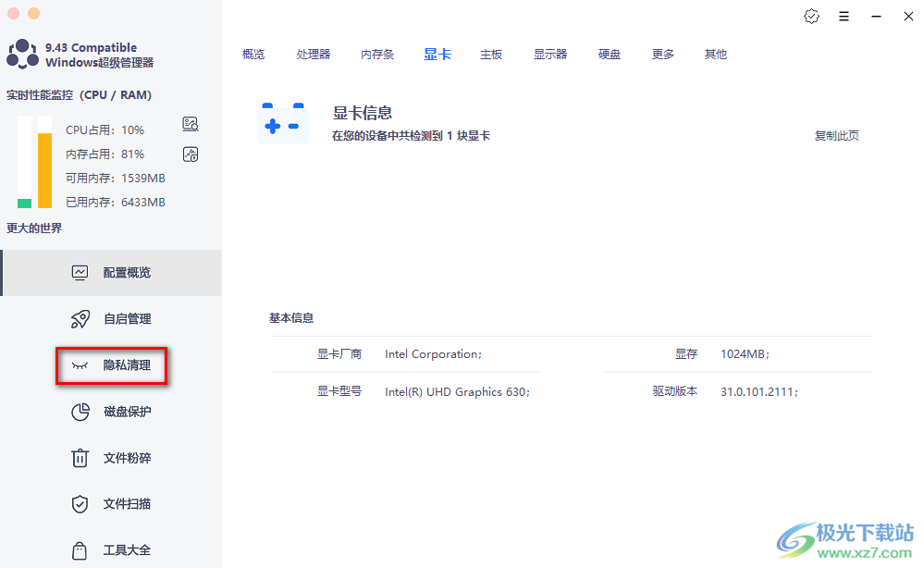Switch to the 概览 tab
This screenshot has height=568, width=924.
[253, 55]
